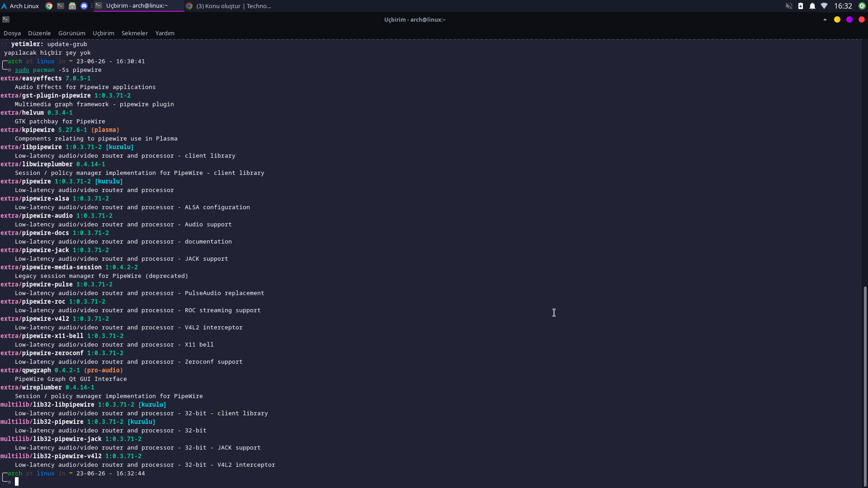Click the muted volume tray icon
Viewport: 868px width, 488px height.
coord(789,6)
